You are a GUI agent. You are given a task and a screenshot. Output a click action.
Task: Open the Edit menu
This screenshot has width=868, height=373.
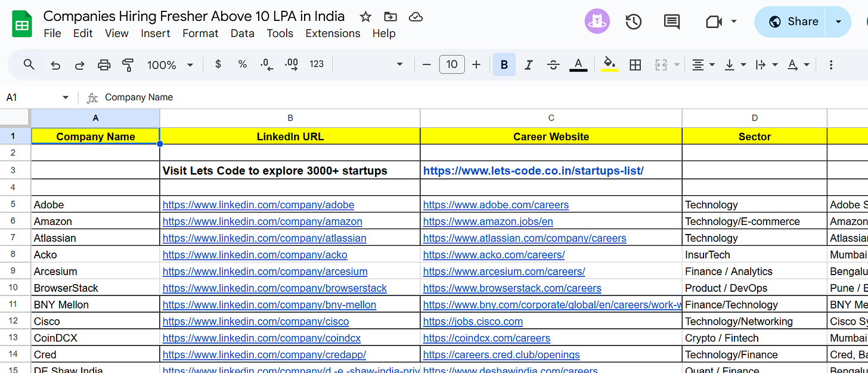coord(83,33)
